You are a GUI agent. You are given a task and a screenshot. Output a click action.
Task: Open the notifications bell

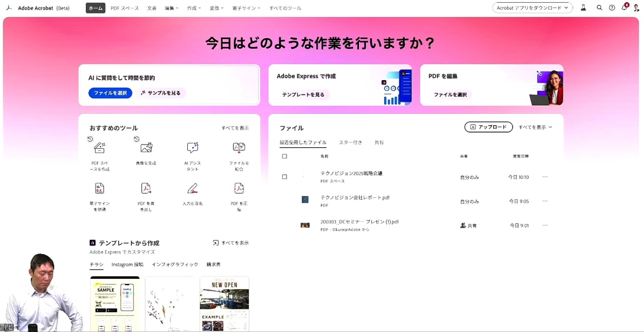coord(624,8)
